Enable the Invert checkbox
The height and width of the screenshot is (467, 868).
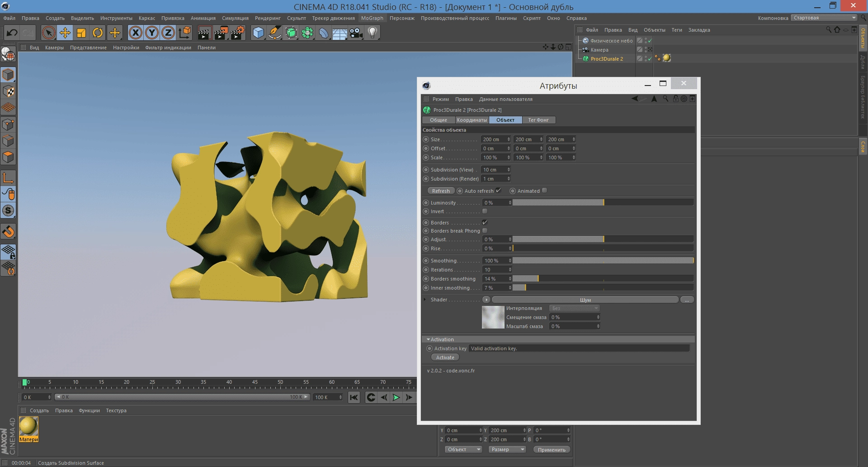tap(485, 211)
